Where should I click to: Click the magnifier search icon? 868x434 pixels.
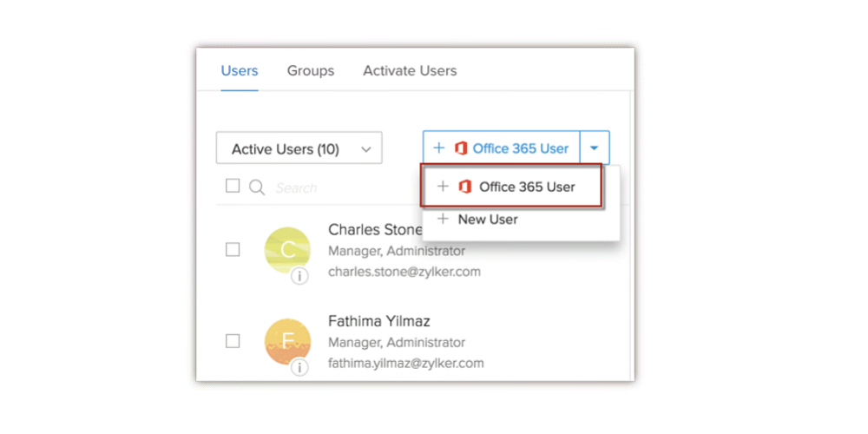click(x=257, y=187)
